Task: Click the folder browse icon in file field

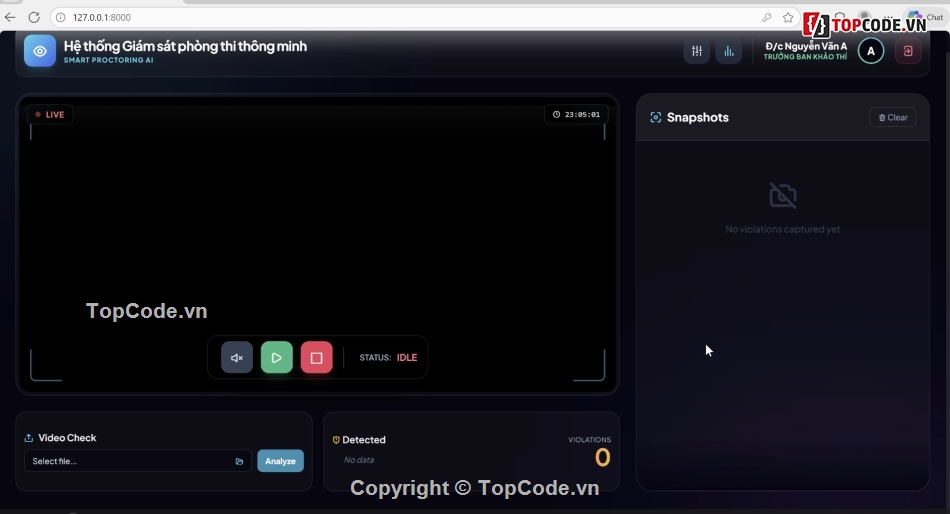Action: [240, 461]
